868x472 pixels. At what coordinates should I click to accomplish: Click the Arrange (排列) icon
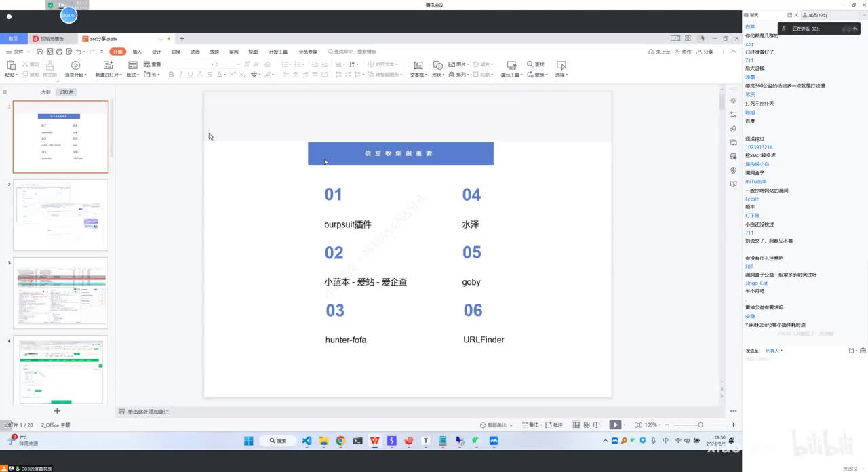[452, 75]
